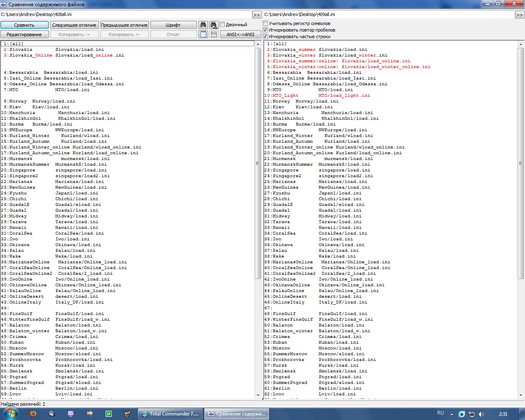The height and width of the screenshot is (420, 525).
Task: Click the compare window title bar icon
Action: tap(4, 4)
